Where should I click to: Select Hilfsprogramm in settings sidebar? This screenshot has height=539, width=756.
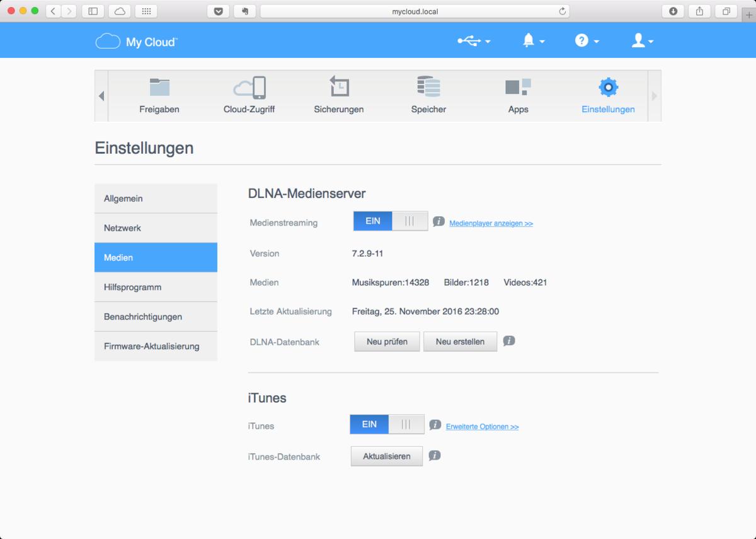tap(156, 287)
